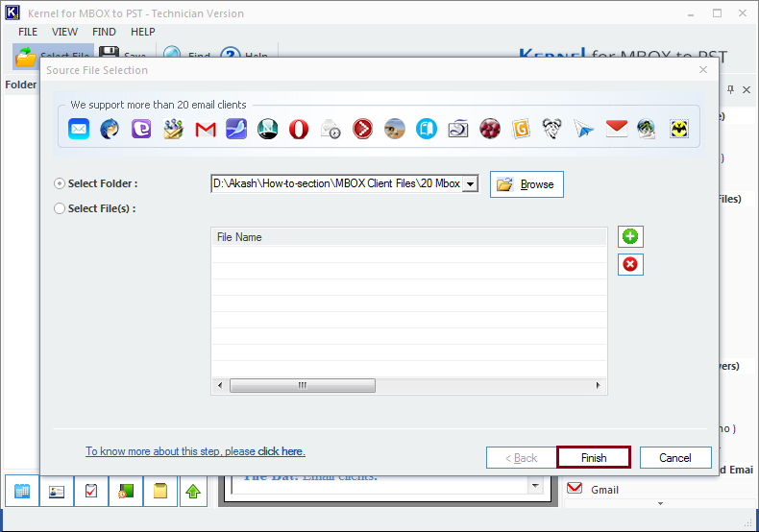The height and width of the screenshot is (532, 759).
Task: Click the Finish button
Action: [x=594, y=457]
